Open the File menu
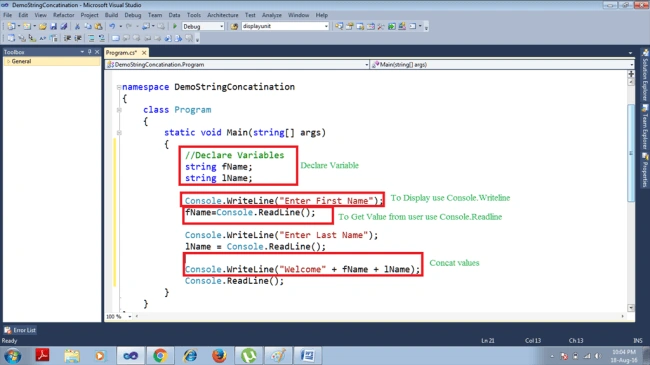 (x=7, y=15)
